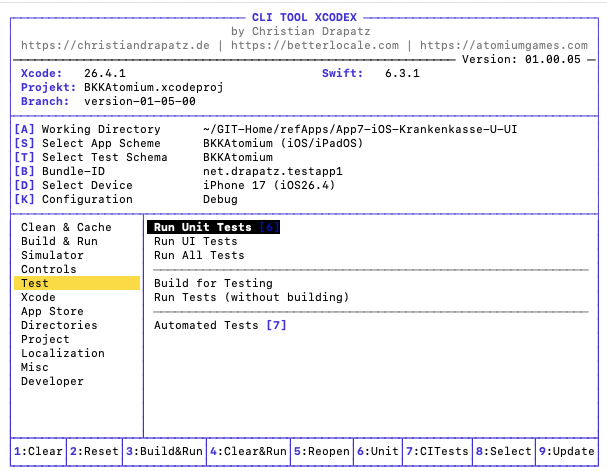Screen dimensions: 607x471
Task: Select Build & Run in sidebar
Action: 59,241
